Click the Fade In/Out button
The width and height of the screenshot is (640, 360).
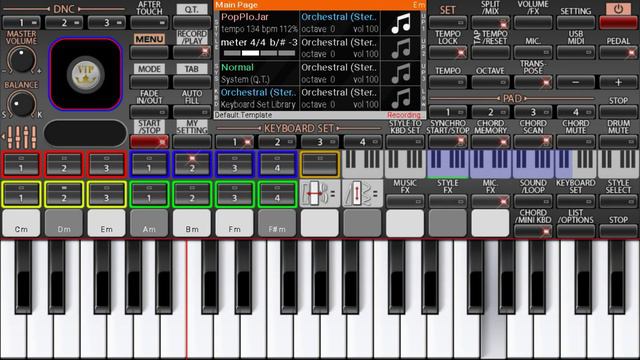149,111
